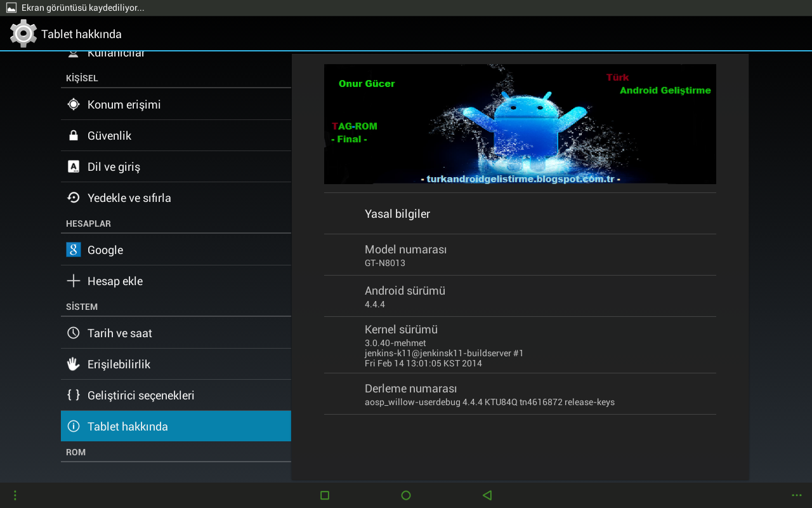Tap the Konum erişimi location icon
This screenshot has width=812, height=508.
[74, 104]
